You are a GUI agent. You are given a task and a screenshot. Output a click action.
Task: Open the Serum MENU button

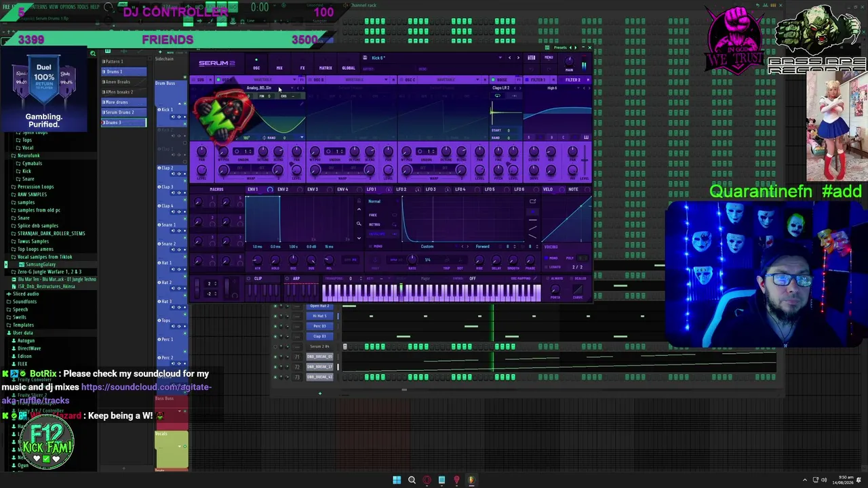tap(549, 58)
